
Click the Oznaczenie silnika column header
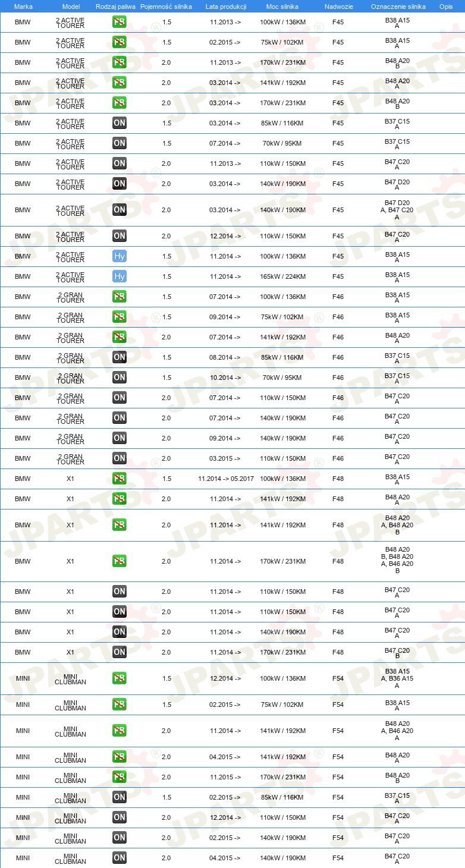pos(398,7)
